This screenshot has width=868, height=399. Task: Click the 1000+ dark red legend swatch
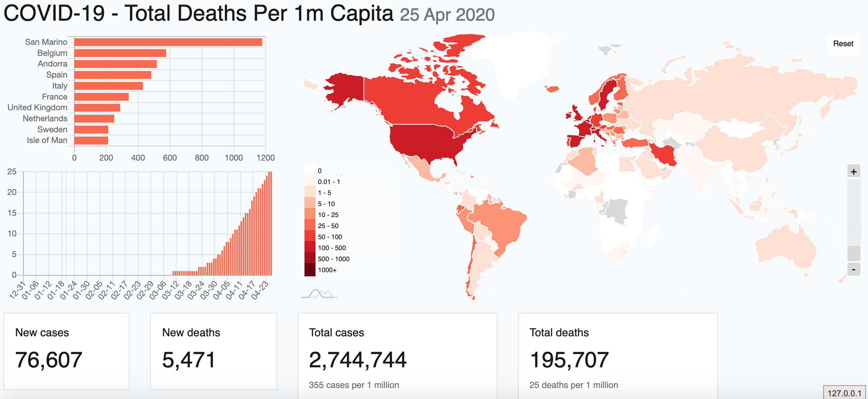pos(310,270)
